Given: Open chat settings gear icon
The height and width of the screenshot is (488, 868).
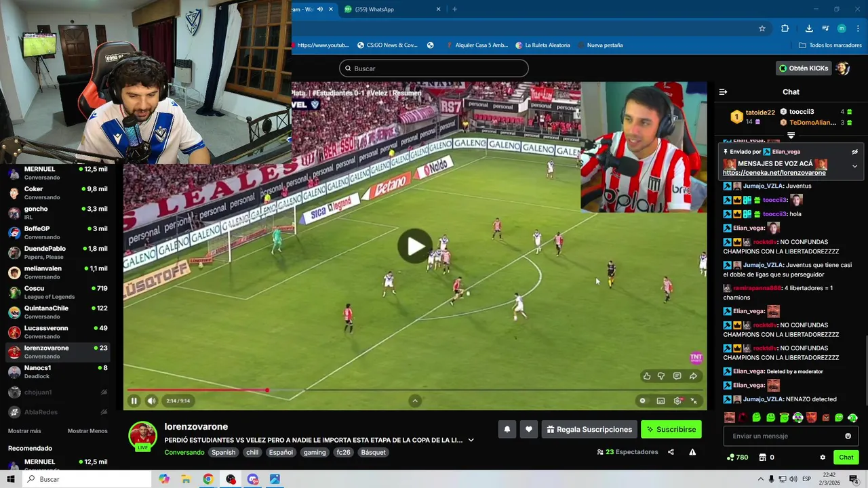Looking at the screenshot, I should (x=823, y=457).
